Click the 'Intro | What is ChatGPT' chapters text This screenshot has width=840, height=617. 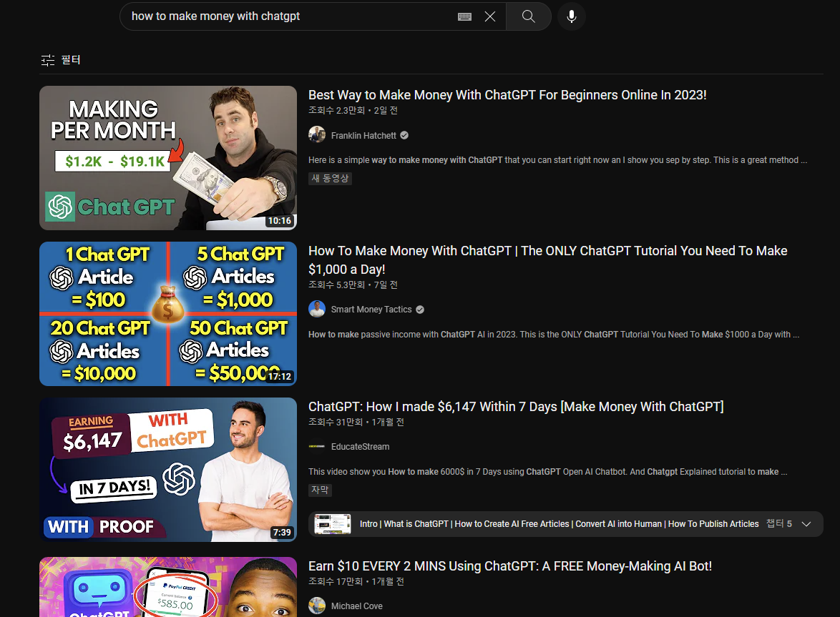pos(560,524)
